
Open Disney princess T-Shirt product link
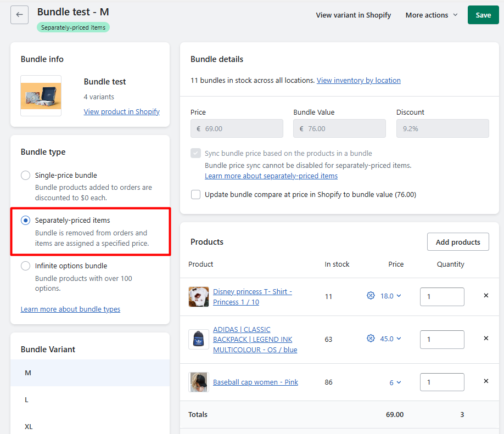point(253,296)
